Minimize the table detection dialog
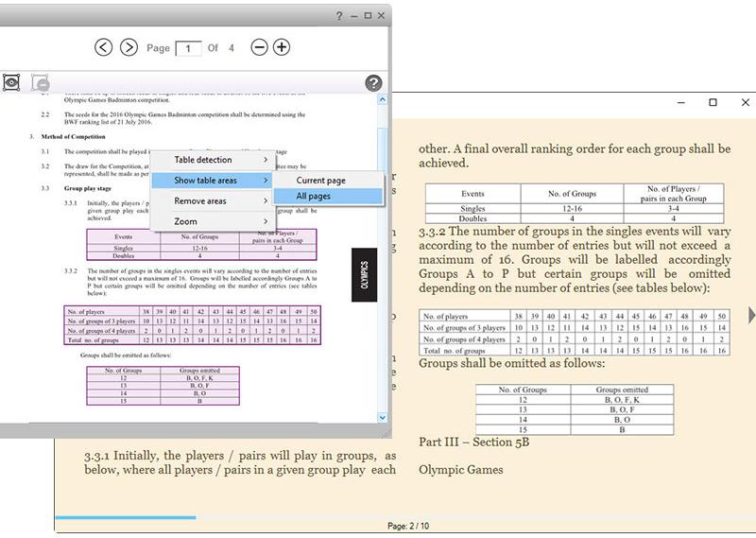This screenshot has width=756, height=538. (x=354, y=16)
